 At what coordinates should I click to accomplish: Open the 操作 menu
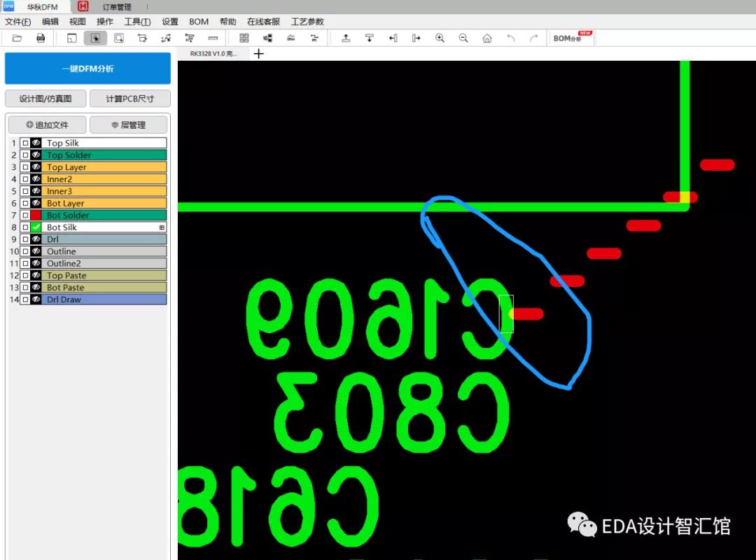[104, 22]
